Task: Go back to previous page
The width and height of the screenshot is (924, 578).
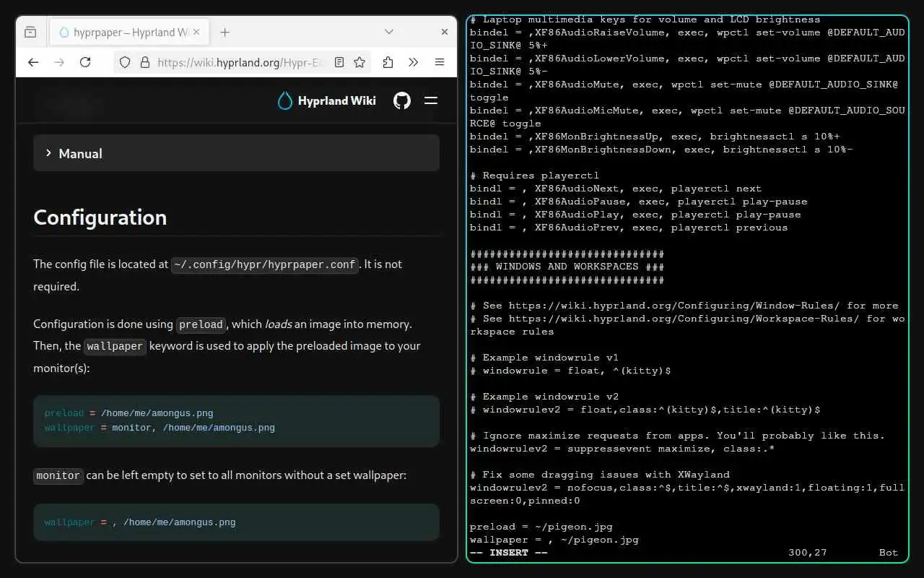Action: [33, 62]
